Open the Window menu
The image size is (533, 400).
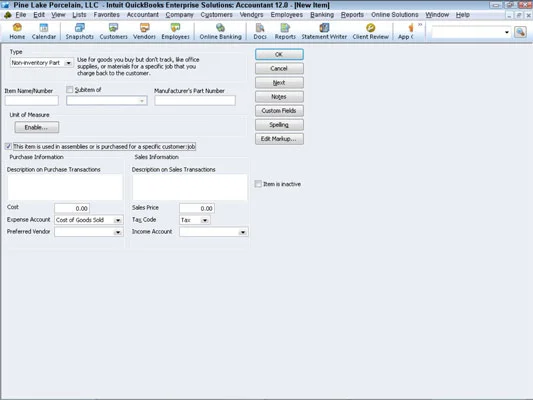tap(437, 15)
